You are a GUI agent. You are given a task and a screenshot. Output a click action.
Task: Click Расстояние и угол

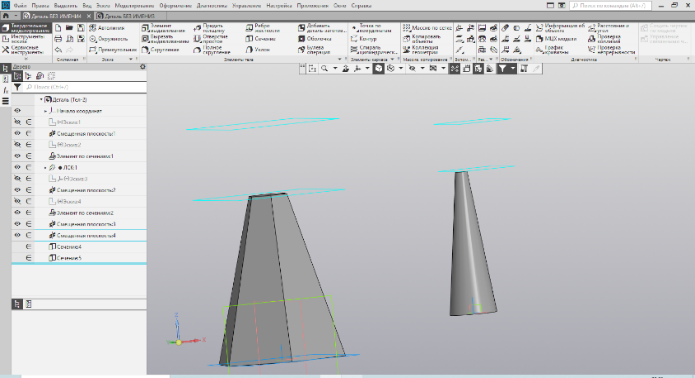tap(608, 28)
